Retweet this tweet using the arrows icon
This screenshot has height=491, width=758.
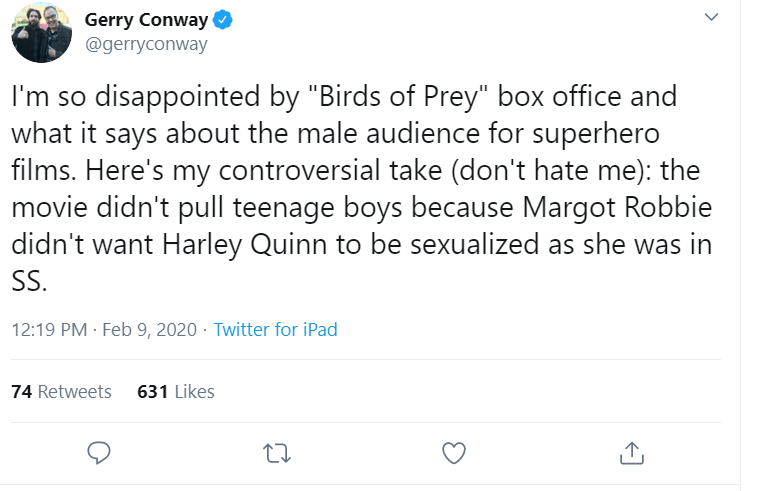(x=275, y=453)
